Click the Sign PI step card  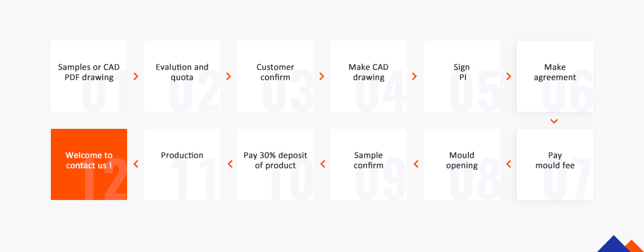click(x=462, y=76)
